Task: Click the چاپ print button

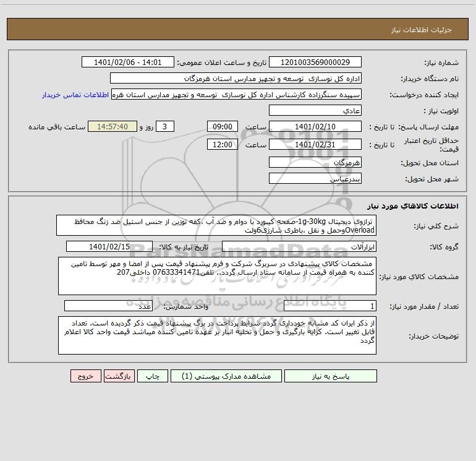Action: [153, 376]
